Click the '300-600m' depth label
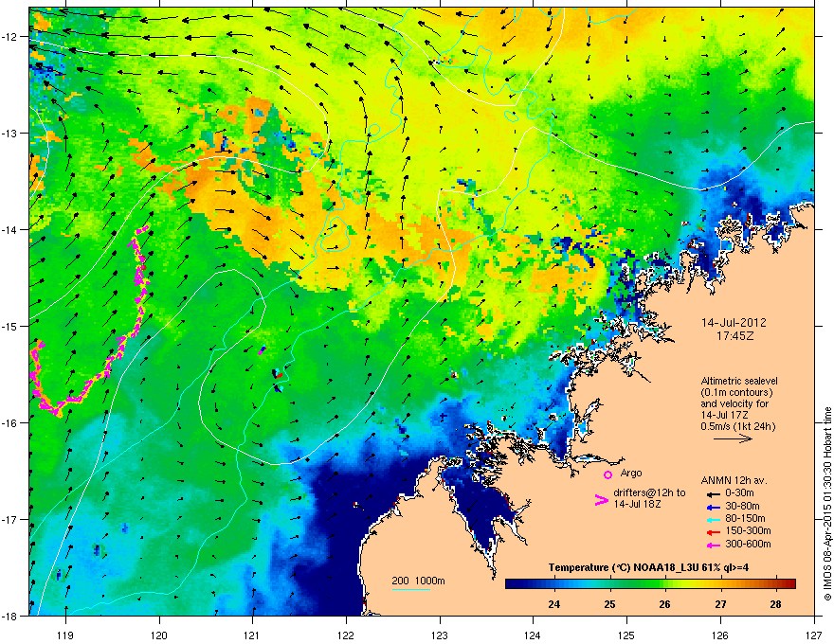 click(748, 544)
